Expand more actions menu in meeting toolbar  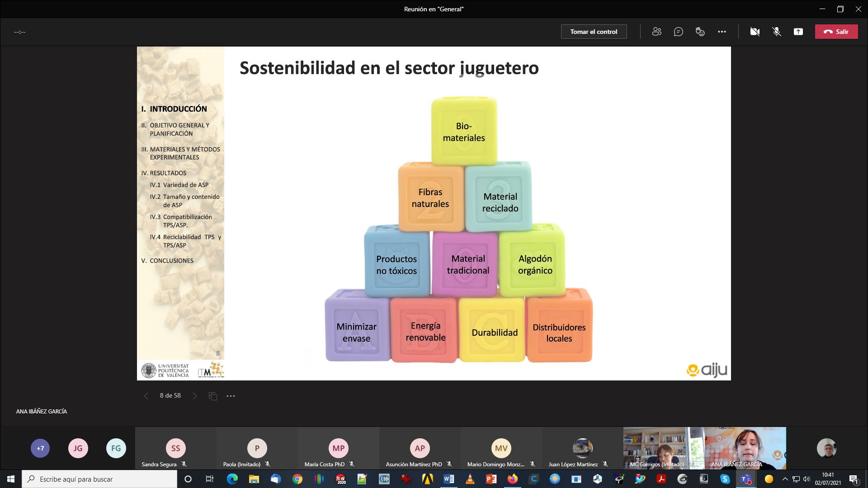(722, 32)
